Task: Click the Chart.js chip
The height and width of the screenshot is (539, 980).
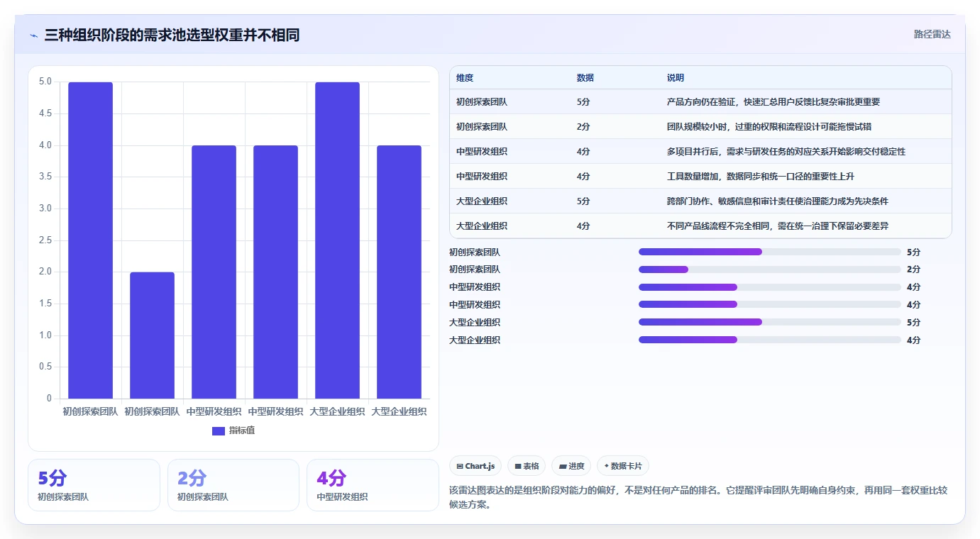Action: (x=475, y=466)
